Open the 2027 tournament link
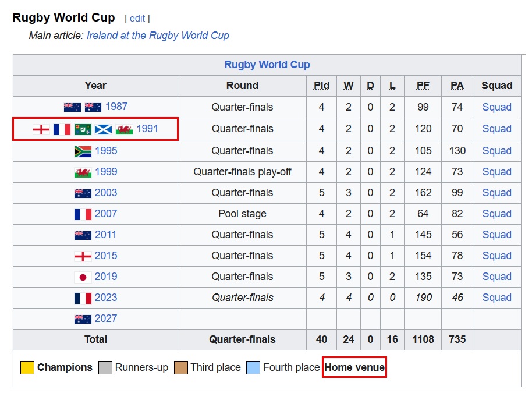532x393 pixels. 106,318
